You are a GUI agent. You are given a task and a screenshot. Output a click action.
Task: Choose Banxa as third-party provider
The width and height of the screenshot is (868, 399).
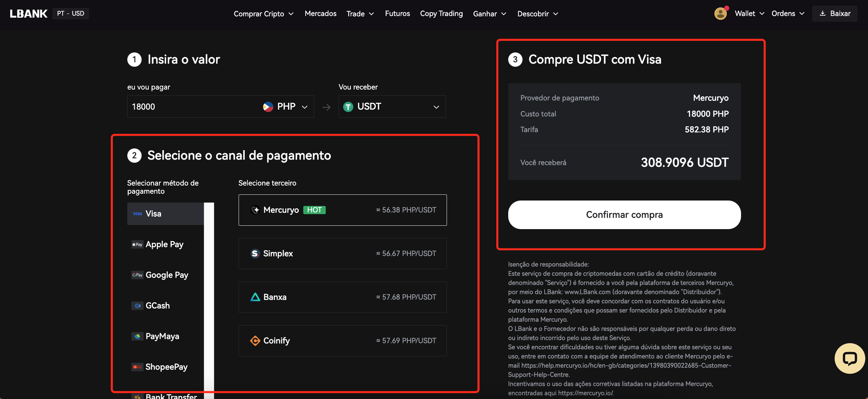click(x=342, y=297)
